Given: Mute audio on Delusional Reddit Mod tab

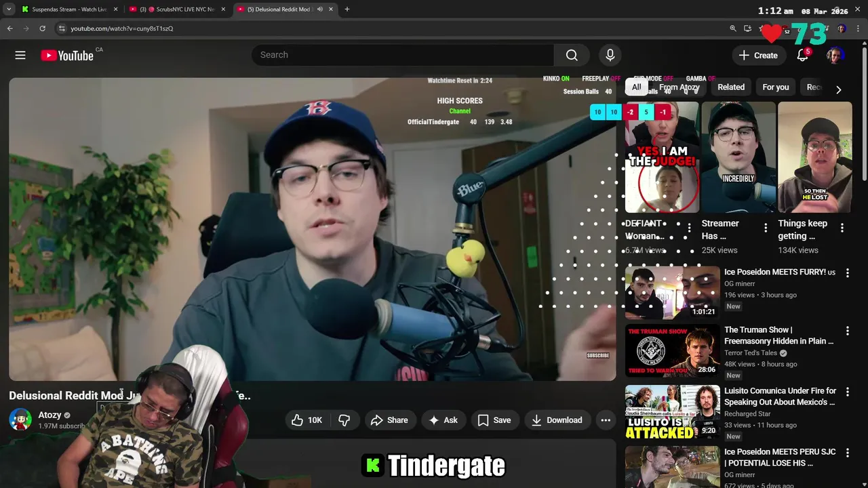Looking at the screenshot, I should click(320, 9).
